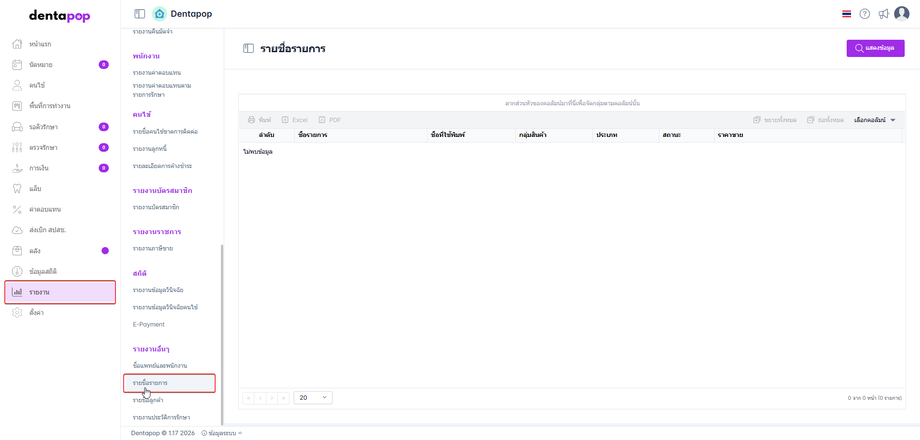Open help question mark icon
The width and height of the screenshot is (920, 440).
864,14
